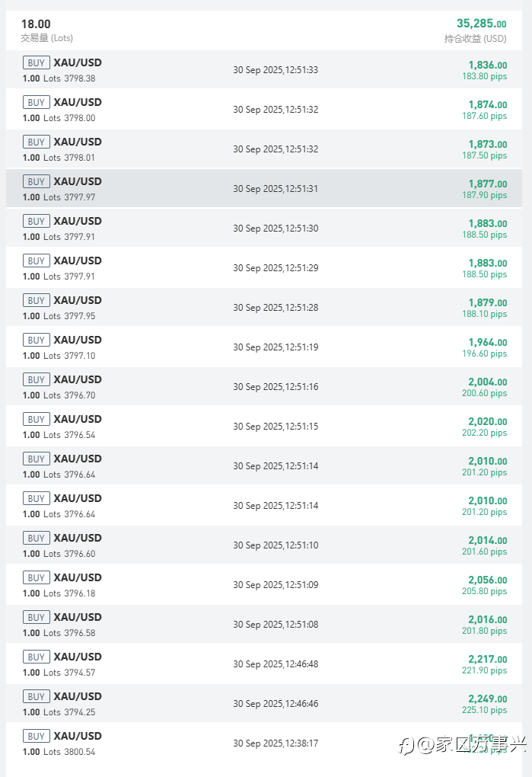
Task: Select the 1.00 Lots 3798.01 entry text
Action: (x=59, y=158)
